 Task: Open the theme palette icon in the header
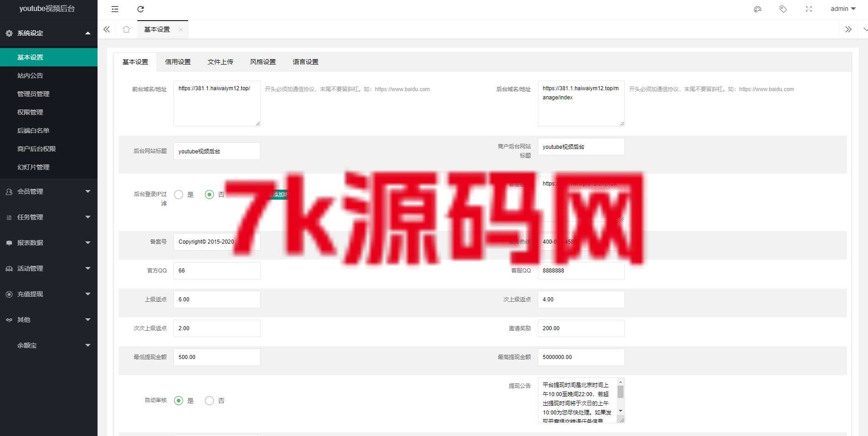(758, 9)
